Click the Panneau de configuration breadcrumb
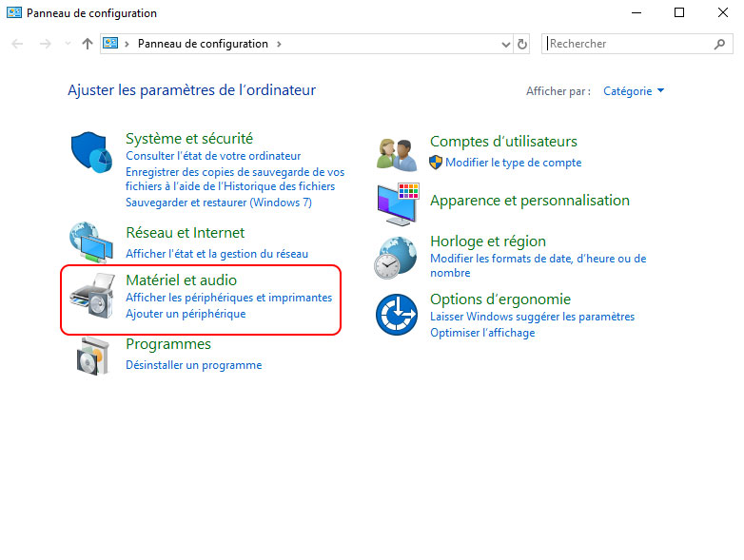The height and width of the screenshot is (560, 744). [x=203, y=44]
